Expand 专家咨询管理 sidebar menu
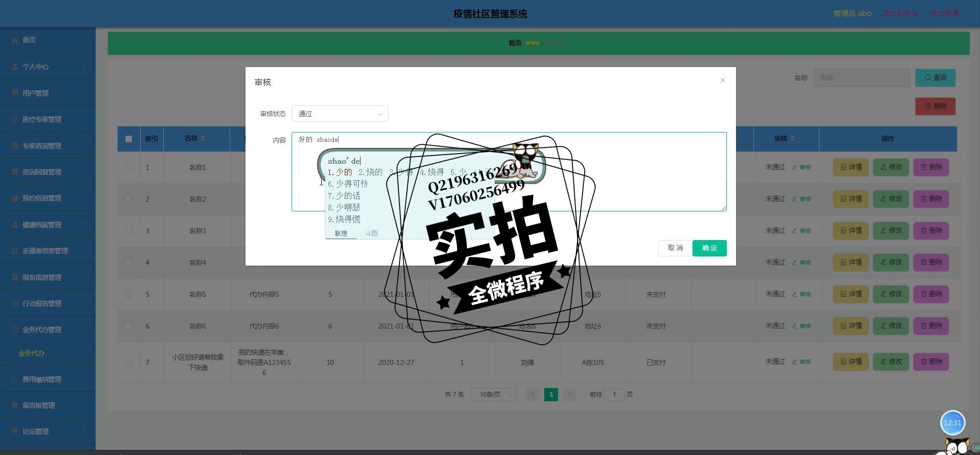The width and height of the screenshot is (980, 455). 48,146
